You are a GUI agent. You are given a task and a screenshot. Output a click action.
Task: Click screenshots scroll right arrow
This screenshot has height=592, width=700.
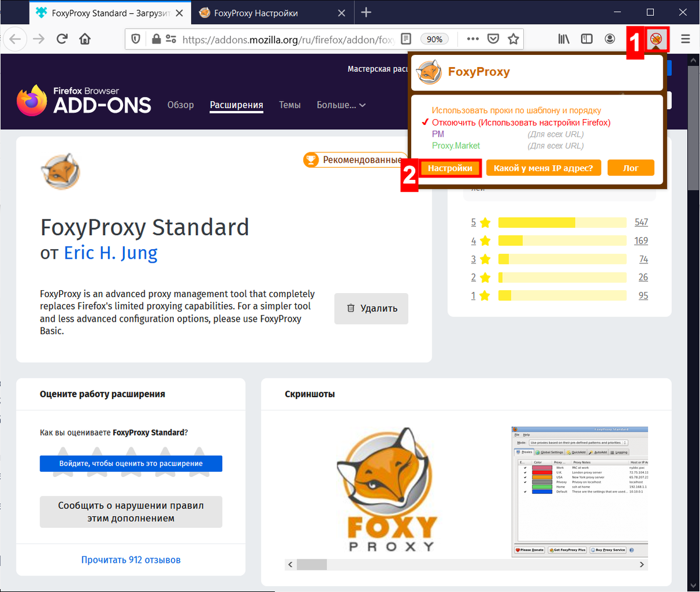pos(642,565)
